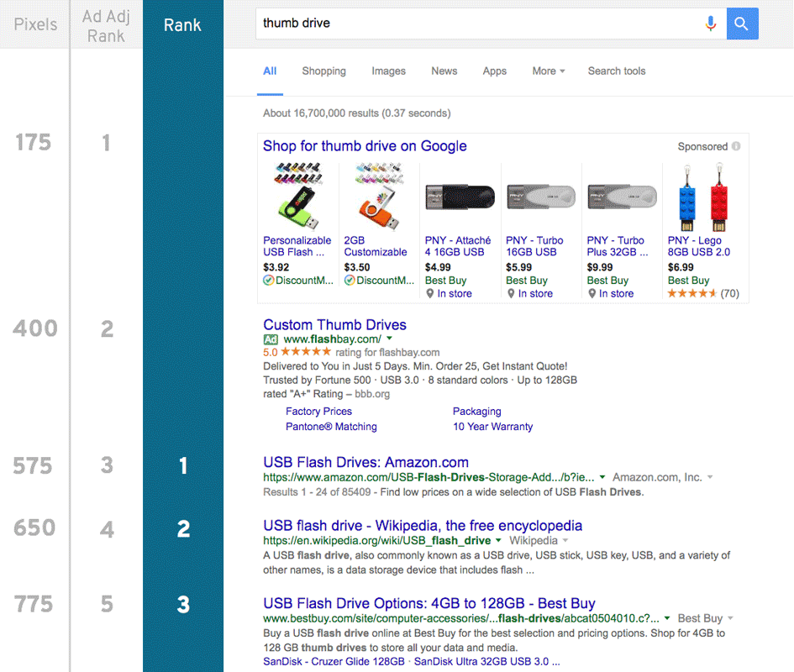Switch to the News tab
This screenshot has width=794, height=672.
click(444, 71)
